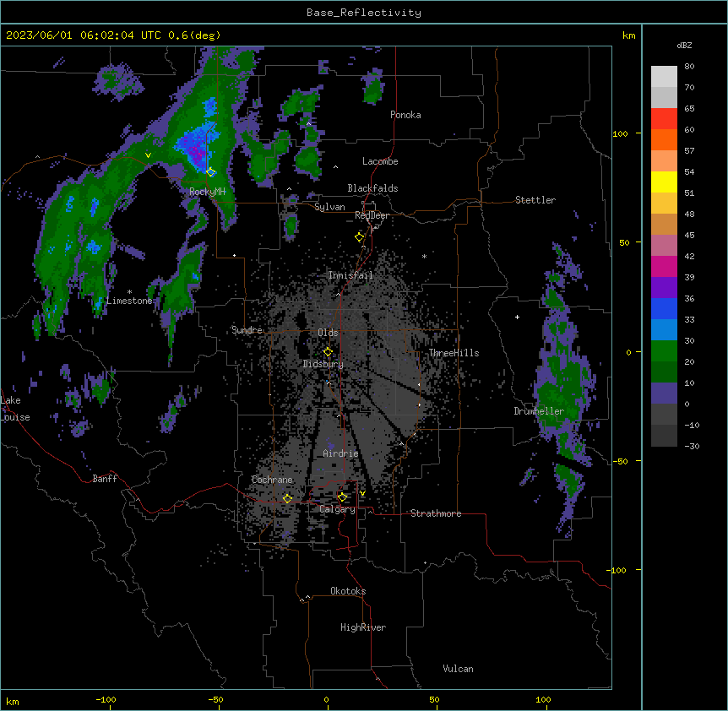Viewport: 728px width, 711px height.
Task: Click the white plus marker north of Drumheller
Action: pos(517,317)
